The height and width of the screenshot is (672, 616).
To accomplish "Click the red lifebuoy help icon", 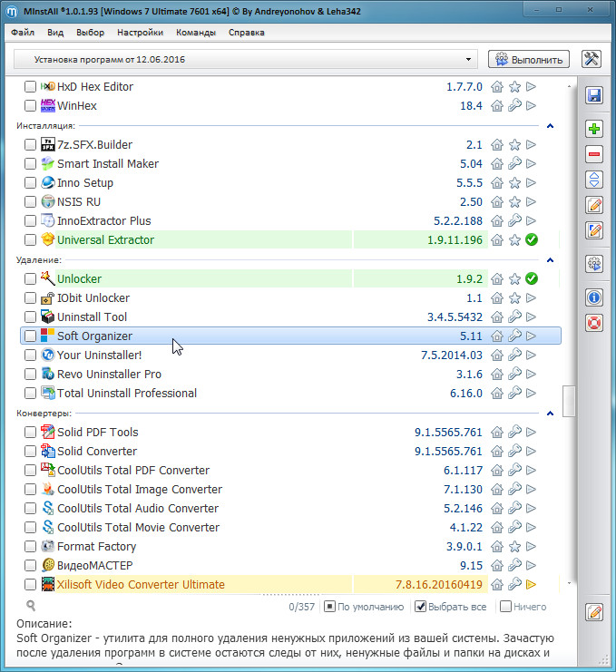I will pyautogui.click(x=594, y=323).
